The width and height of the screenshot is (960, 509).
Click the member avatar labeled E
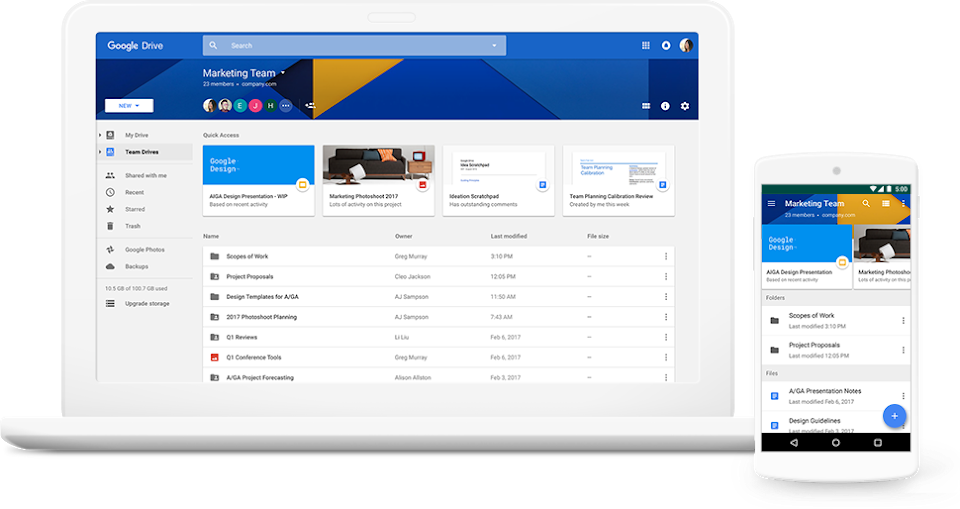coord(240,105)
